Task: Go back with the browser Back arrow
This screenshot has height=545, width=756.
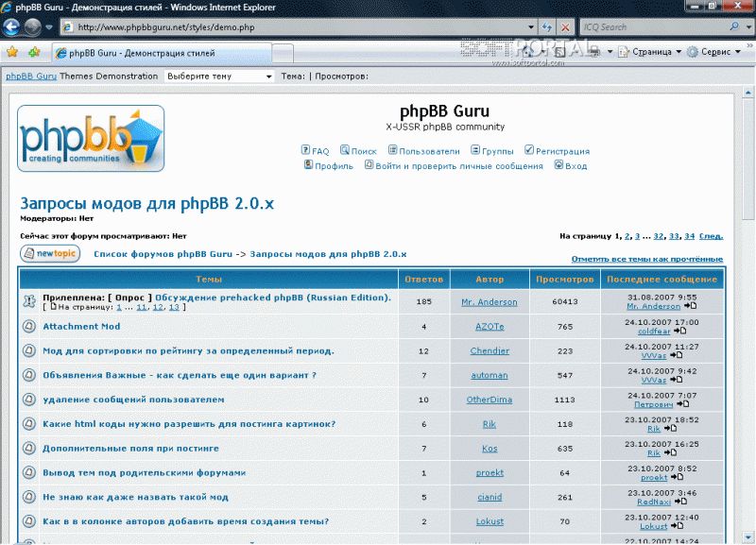Action: tap(11, 27)
